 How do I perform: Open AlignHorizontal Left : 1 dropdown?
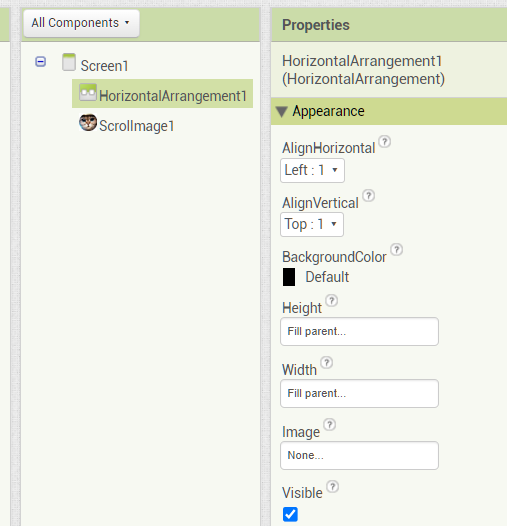pos(312,170)
